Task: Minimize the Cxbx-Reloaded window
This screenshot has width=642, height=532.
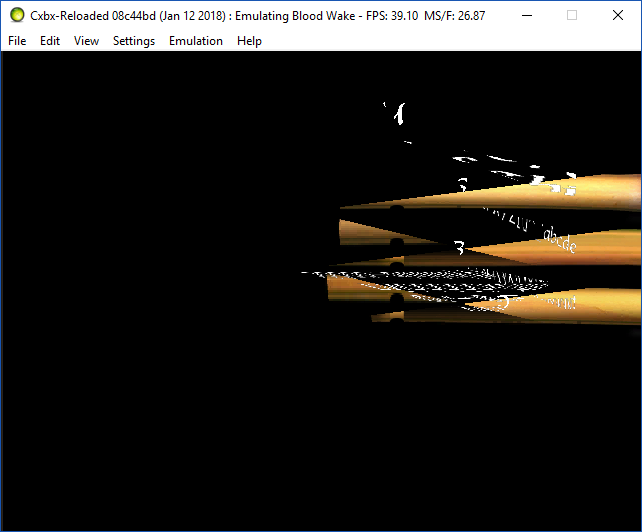Action: (x=527, y=16)
